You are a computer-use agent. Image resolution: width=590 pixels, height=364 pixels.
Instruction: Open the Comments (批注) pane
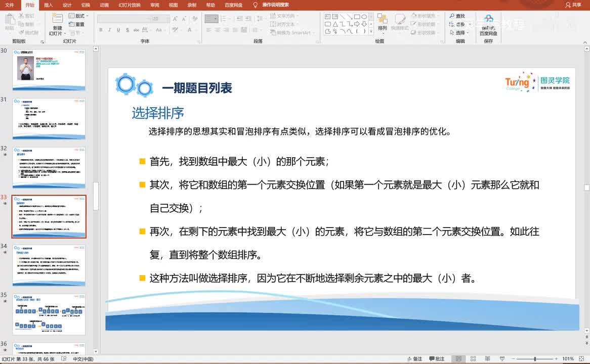[437, 359]
